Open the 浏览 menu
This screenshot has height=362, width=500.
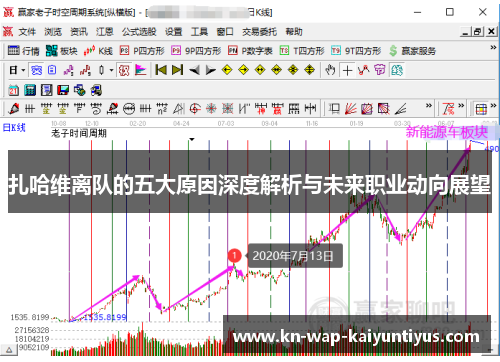(53, 32)
